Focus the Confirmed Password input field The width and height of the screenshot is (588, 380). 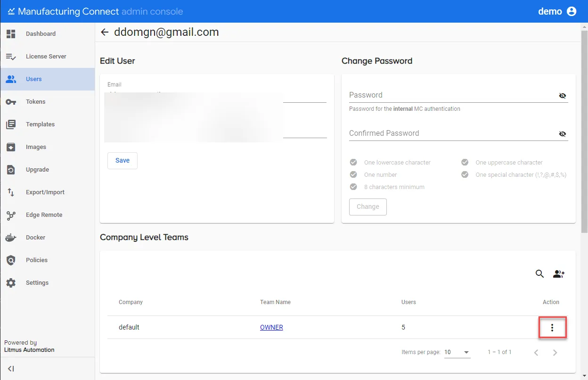pos(452,133)
